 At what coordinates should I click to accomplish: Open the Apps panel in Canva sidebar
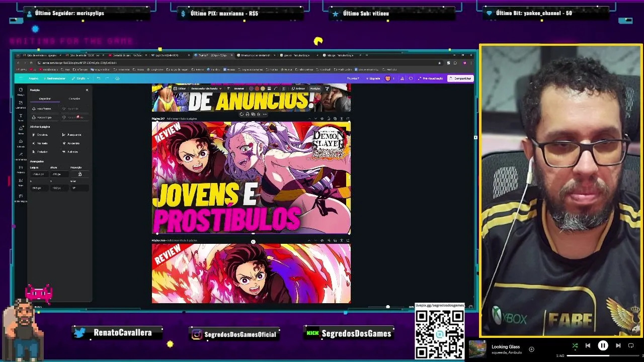pyautogui.click(x=21, y=182)
